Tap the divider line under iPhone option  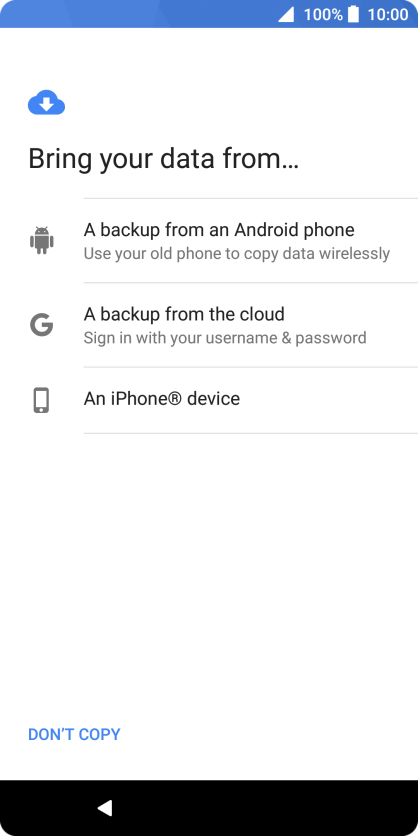pos(251,433)
